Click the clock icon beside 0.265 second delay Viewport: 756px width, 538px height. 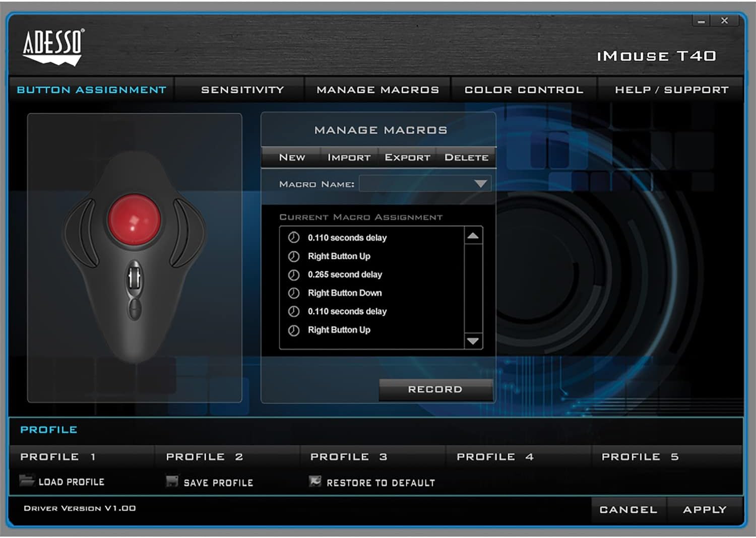[294, 275]
